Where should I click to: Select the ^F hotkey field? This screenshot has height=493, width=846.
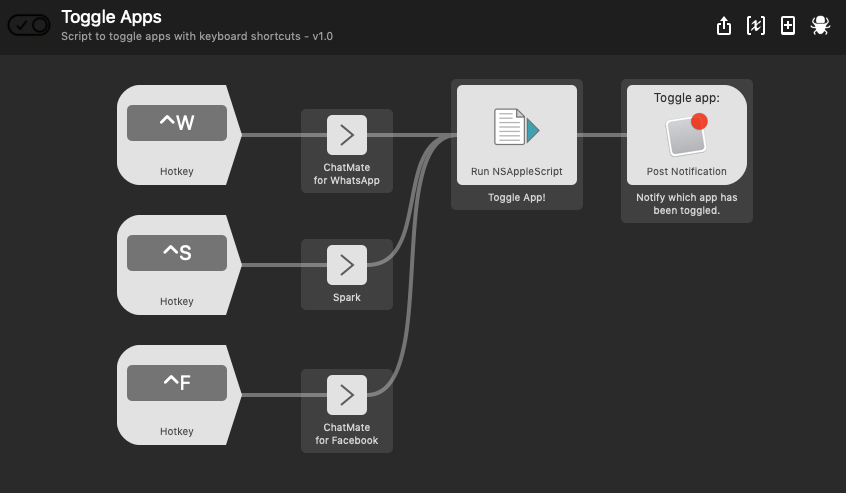pyautogui.click(x=177, y=382)
